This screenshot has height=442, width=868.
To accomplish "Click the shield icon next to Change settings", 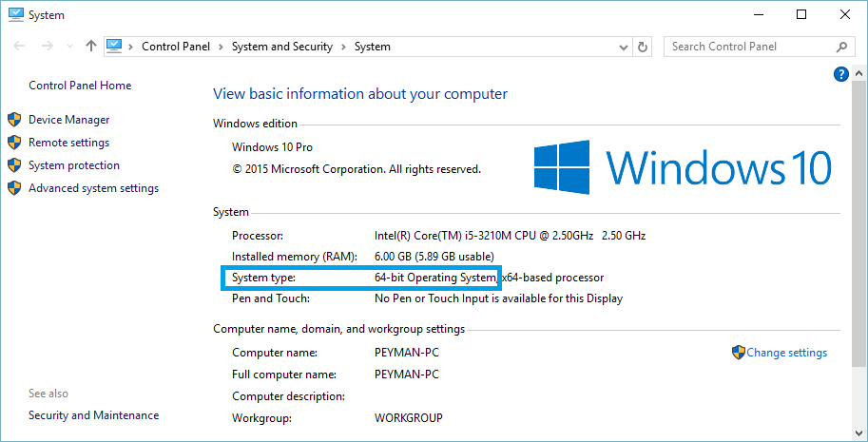I will 739,353.
